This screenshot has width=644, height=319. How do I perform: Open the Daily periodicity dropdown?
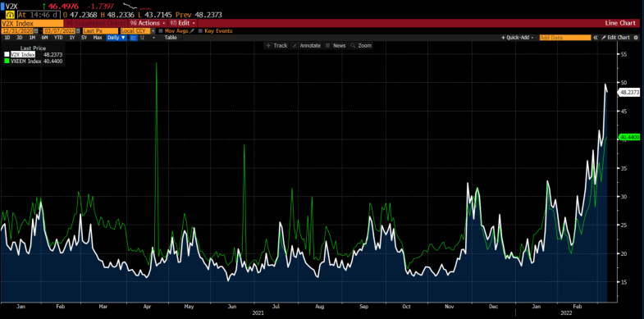pyautogui.click(x=117, y=38)
